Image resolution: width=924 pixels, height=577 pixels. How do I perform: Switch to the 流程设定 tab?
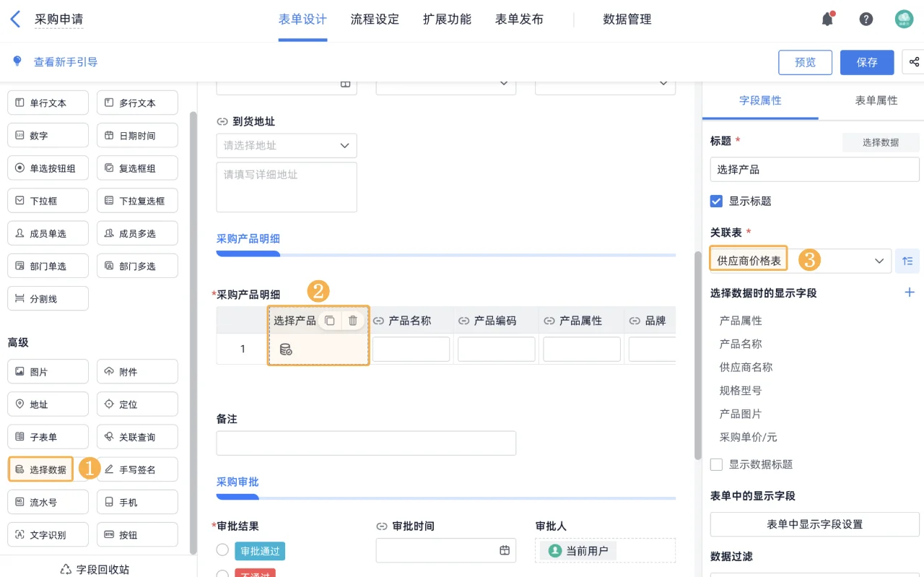[375, 19]
